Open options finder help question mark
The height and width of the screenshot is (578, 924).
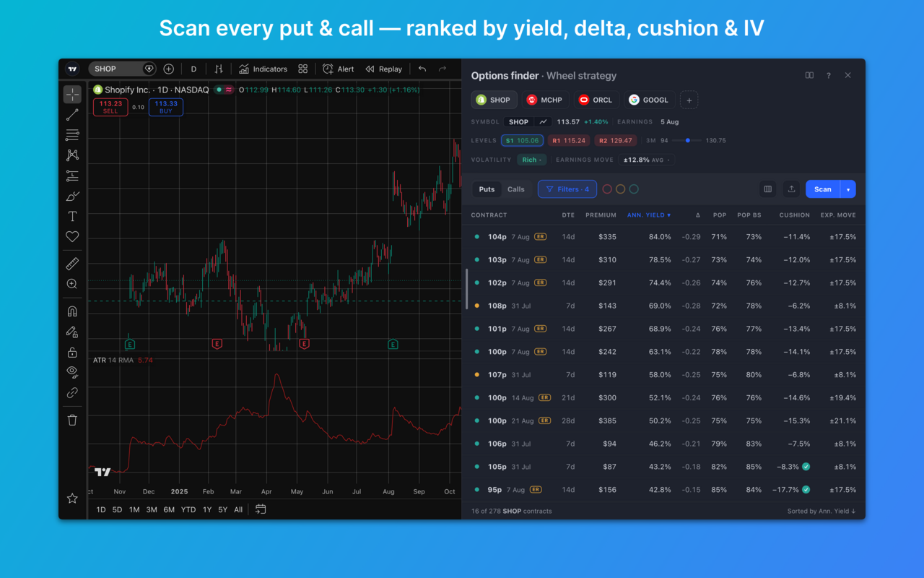(x=829, y=75)
